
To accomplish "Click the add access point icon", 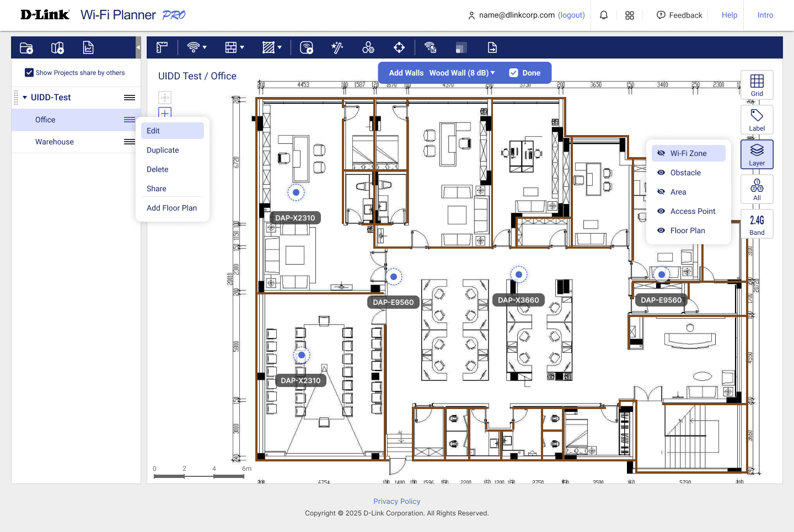I will pos(307,48).
